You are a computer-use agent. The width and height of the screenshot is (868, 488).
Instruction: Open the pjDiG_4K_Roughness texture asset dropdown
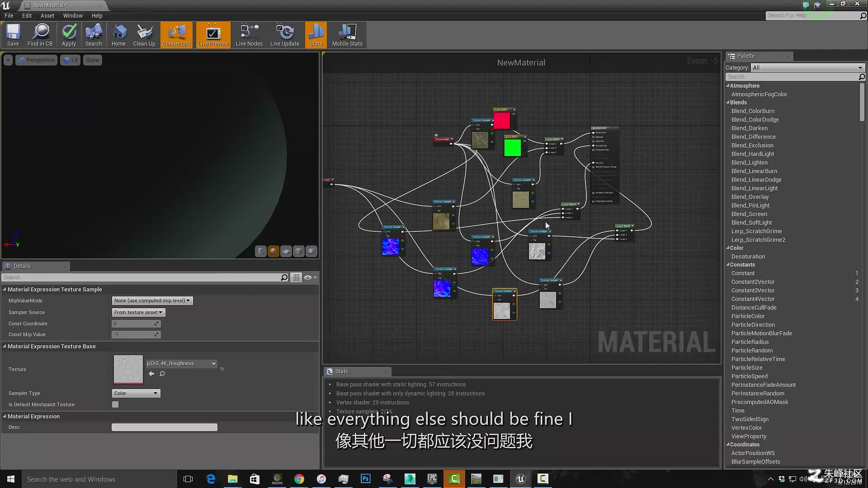(x=181, y=363)
